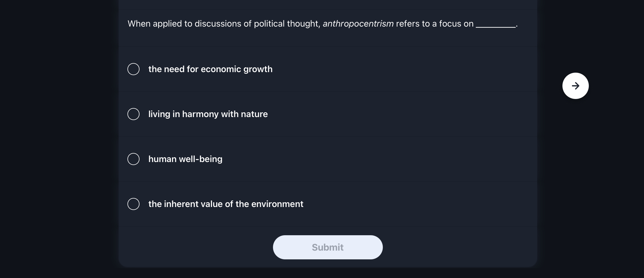Select radio button beside living in harmony option
Screen dimensions: 644x278
[x=133, y=114]
